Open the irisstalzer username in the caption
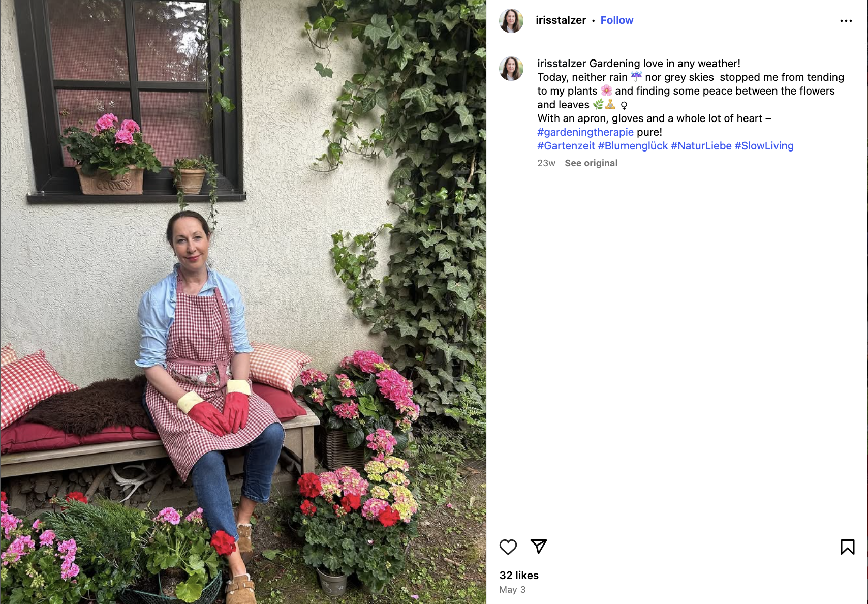The height and width of the screenshot is (604, 868). [x=562, y=64]
